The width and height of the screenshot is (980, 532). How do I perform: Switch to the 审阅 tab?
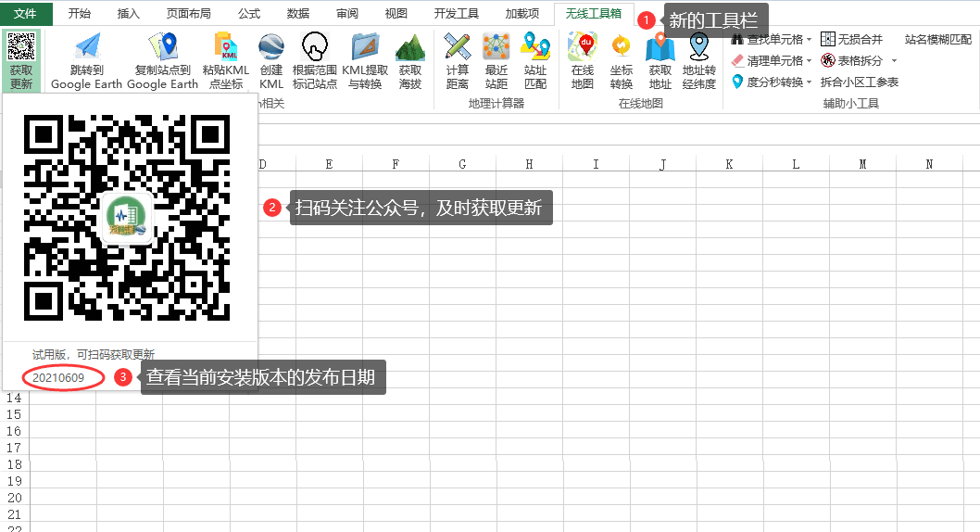pyautogui.click(x=347, y=13)
